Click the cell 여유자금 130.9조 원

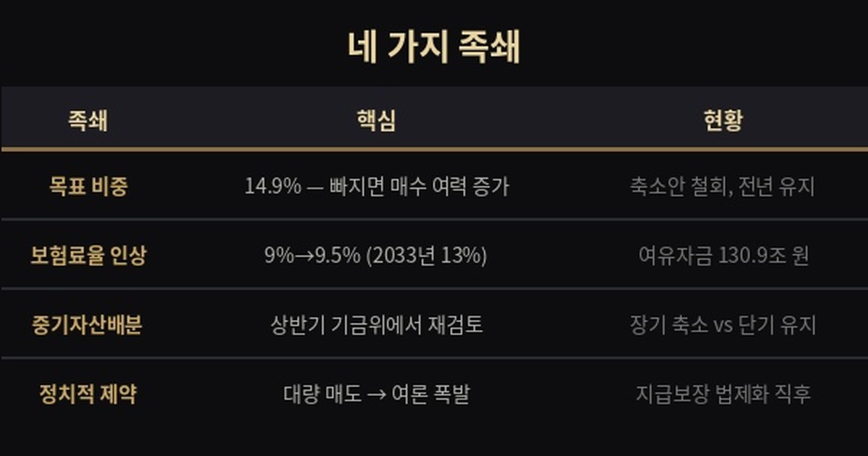point(723,256)
